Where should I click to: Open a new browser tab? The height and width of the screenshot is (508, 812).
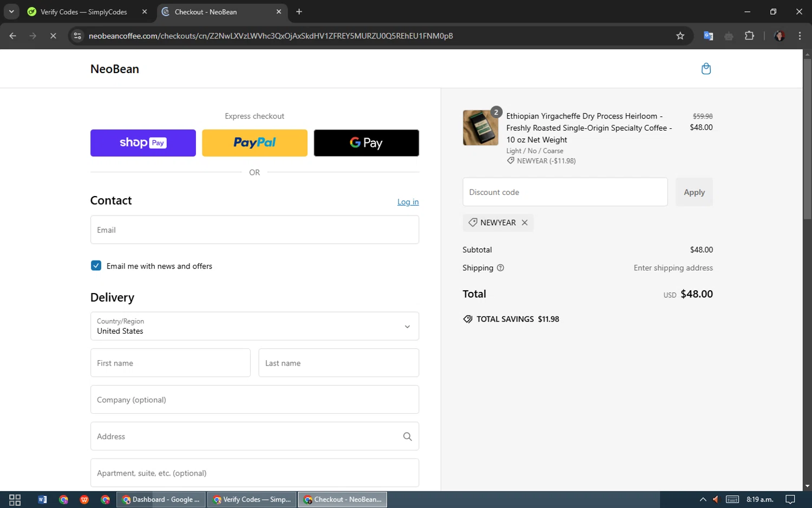[299, 11]
